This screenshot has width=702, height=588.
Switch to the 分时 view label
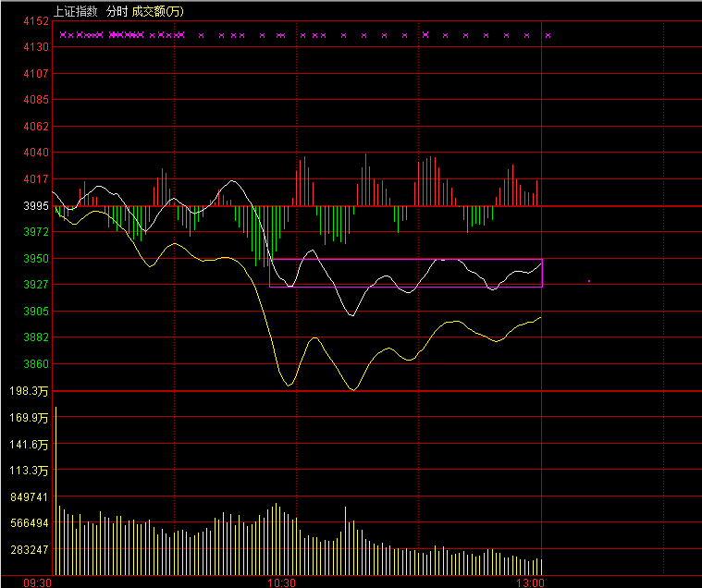(116, 10)
